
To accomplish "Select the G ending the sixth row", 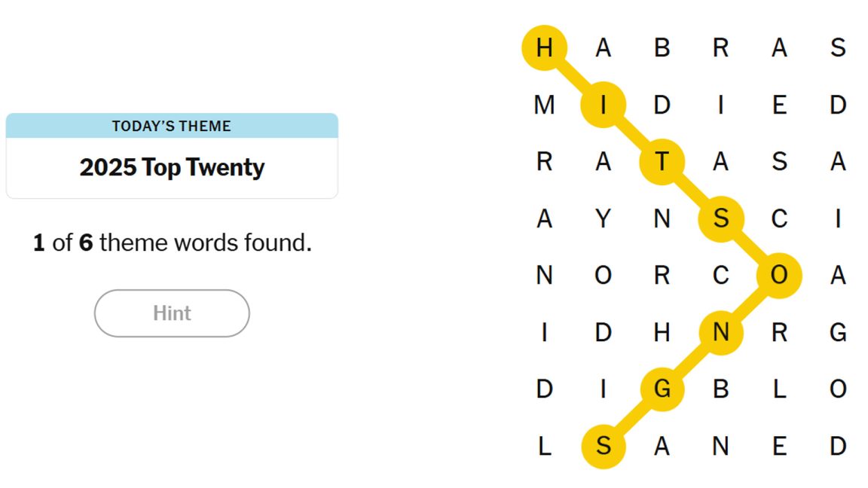I will [838, 332].
